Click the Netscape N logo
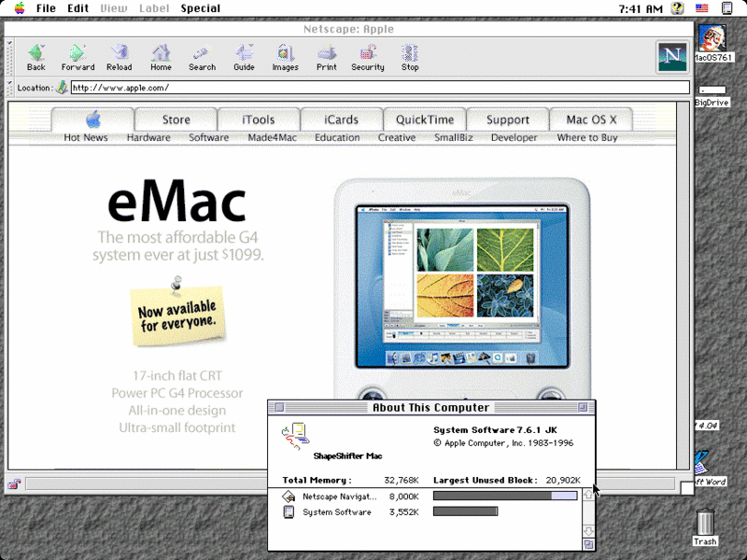The height and width of the screenshot is (560, 747). (671, 56)
